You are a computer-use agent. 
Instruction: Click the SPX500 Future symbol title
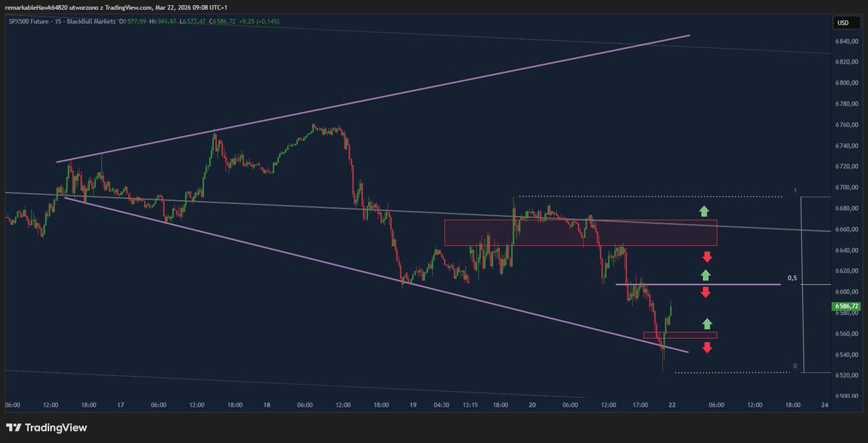(28, 23)
